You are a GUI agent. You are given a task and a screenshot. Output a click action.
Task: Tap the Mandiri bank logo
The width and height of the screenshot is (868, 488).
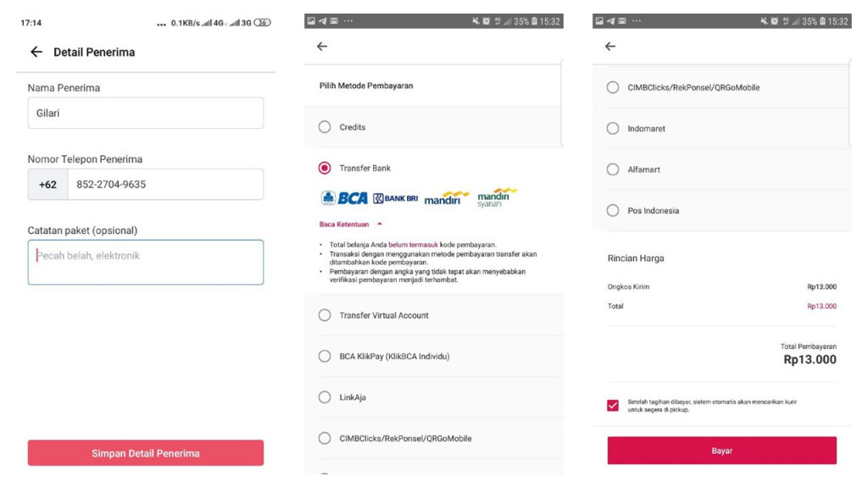coord(446,198)
